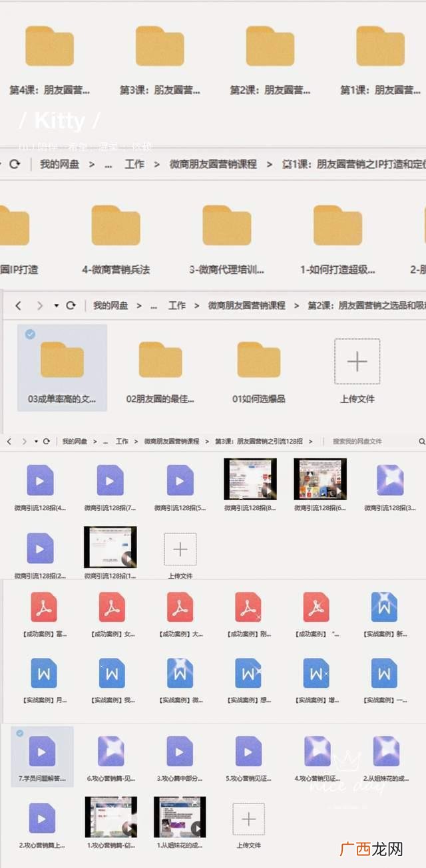Play the 6.攻心营销篇-见 video file
The image size is (426, 868).
click(111, 752)
